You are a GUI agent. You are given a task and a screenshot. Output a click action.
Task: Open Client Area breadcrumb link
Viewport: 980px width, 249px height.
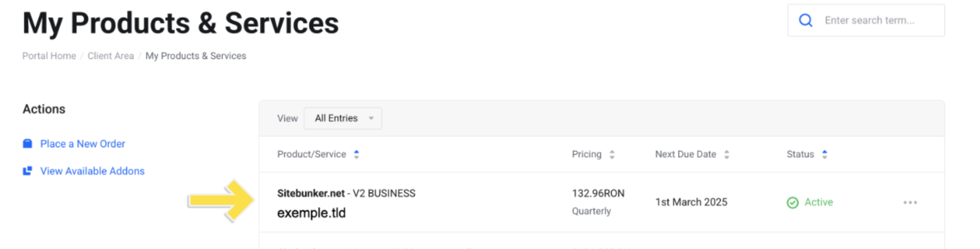(x=111, y=56)
